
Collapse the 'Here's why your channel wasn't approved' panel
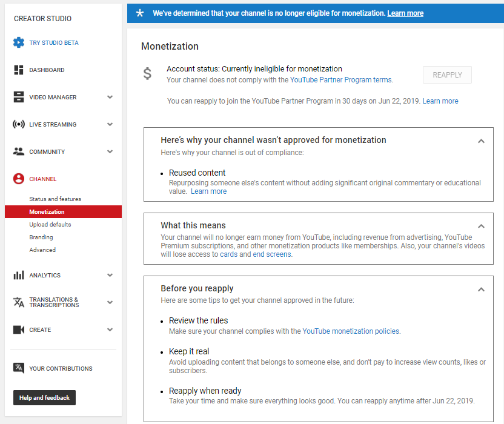click(481, 141)
